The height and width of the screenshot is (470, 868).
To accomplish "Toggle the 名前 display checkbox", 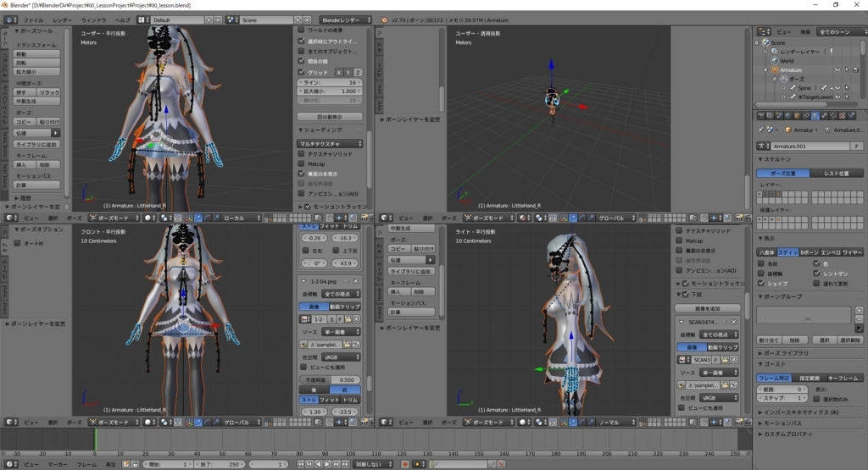I will 762,263.
